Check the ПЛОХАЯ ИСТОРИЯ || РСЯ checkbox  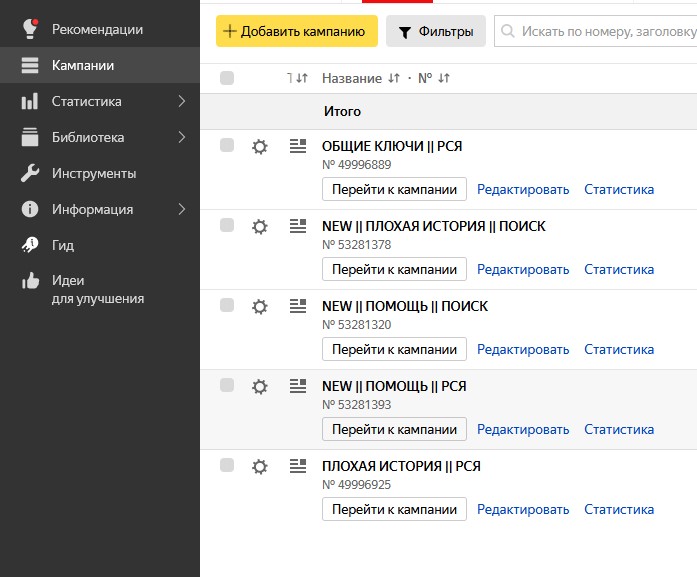click(227, 465)
